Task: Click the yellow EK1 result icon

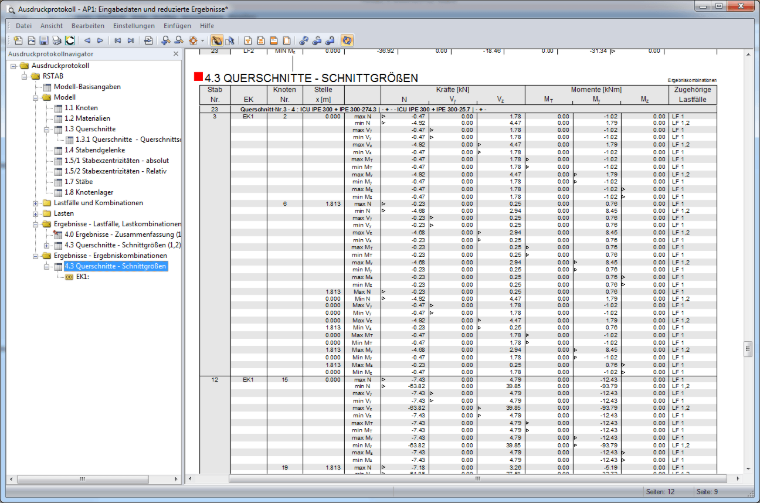Action: click(69, 277)
